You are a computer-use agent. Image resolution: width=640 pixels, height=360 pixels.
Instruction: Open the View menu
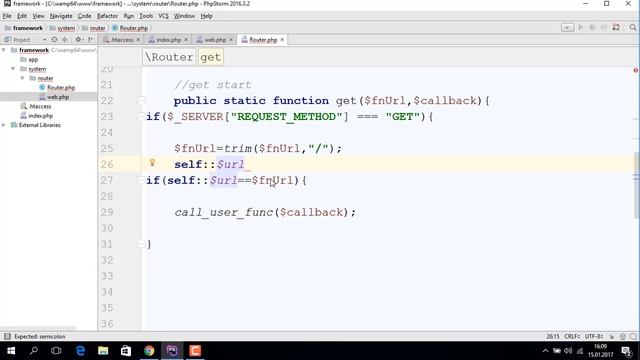38,16
